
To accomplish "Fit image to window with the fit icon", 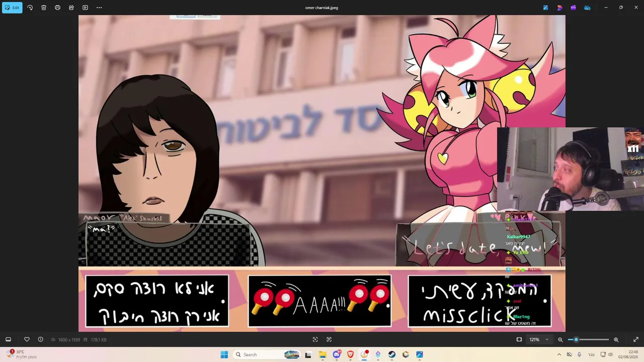I will tap(519, 339).
